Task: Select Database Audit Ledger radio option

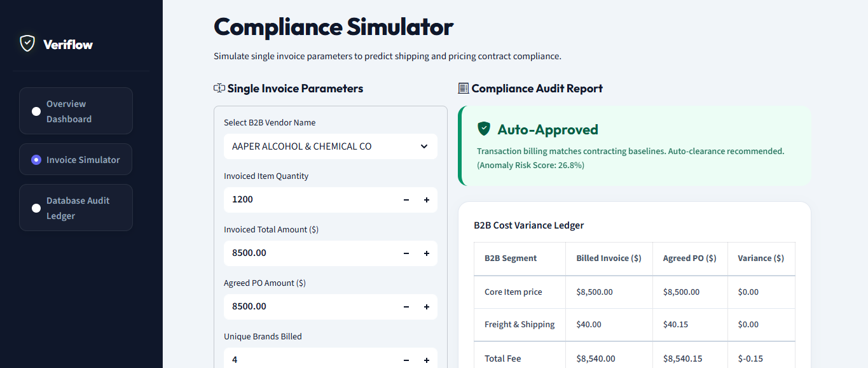Action: click(x=36, y=208)
